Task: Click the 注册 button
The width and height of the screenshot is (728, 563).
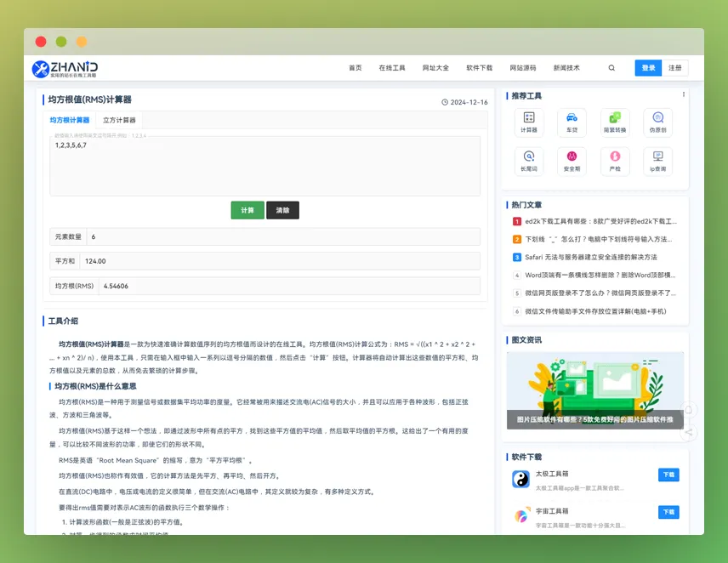Action: click(x=674, y=68)
